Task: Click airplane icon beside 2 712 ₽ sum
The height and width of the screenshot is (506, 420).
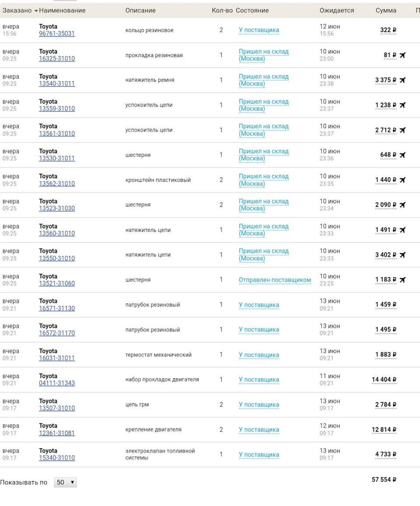Action: point(402,130)
